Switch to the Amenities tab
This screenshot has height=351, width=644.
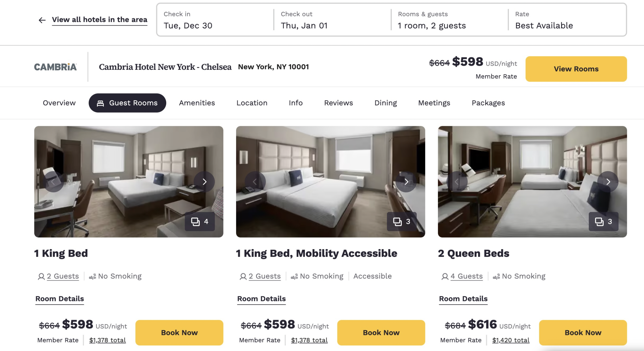(x=197, y=103)
